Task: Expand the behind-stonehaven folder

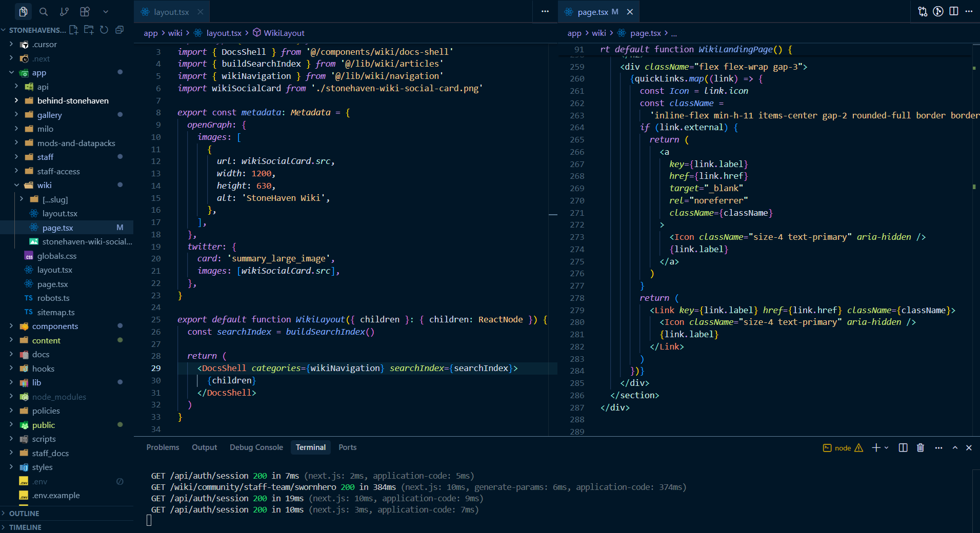Action: [67, 101]
